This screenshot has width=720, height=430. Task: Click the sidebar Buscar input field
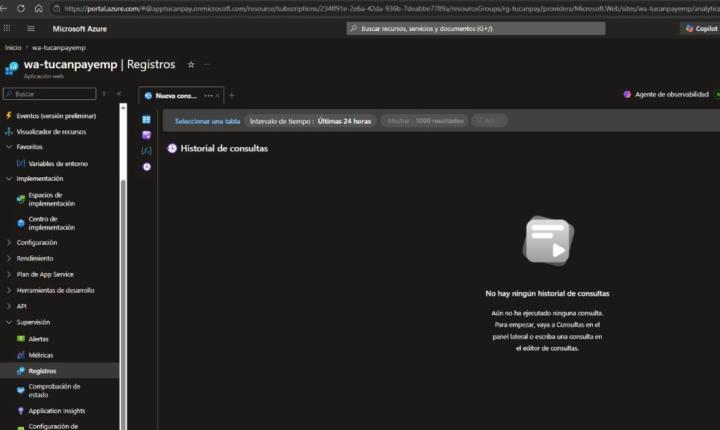tap(50, 94)
